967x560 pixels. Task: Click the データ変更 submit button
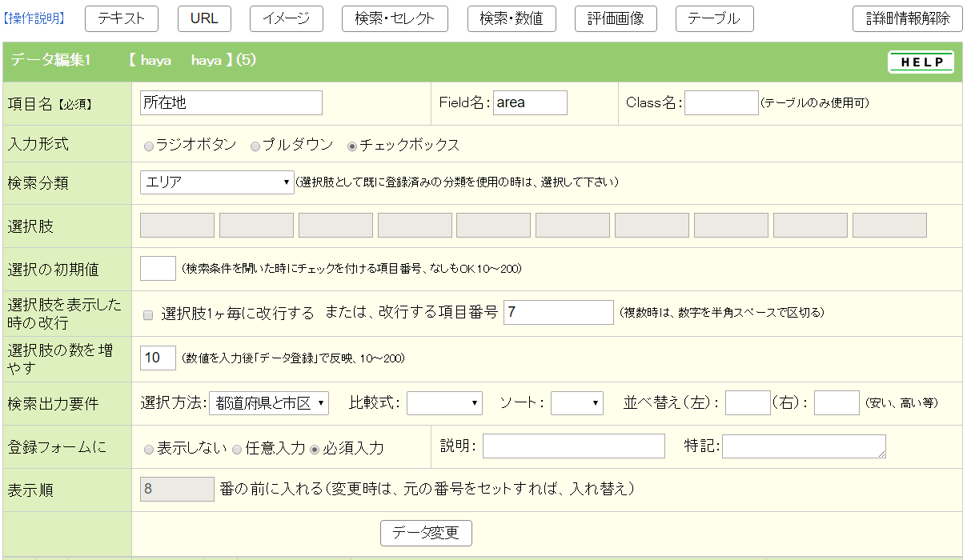click(x=426, y=533)
